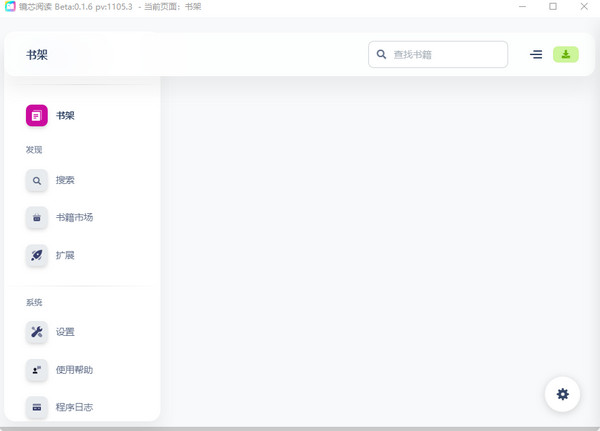The image size is (600, 431).
Task: Select the 扩展 text label
Action: [65, 256]
